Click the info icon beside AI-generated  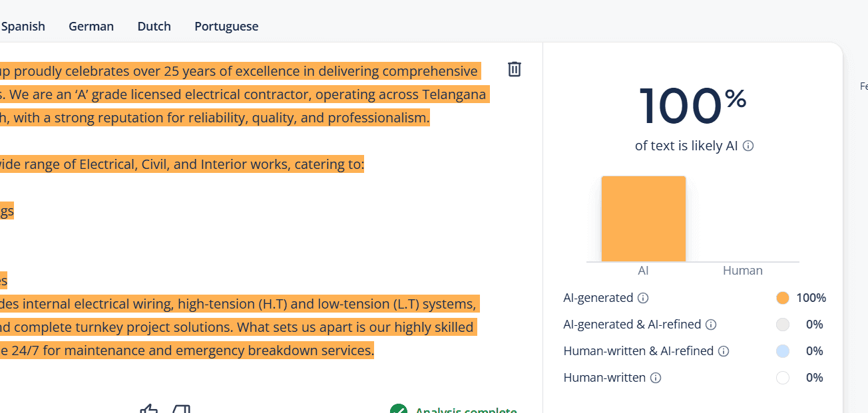coord(643,298)
